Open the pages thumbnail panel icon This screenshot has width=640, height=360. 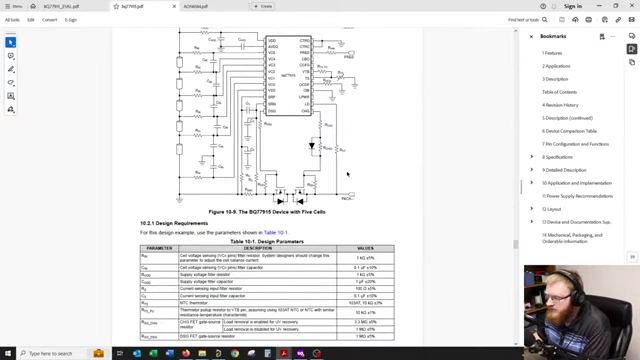coord(632,62)
